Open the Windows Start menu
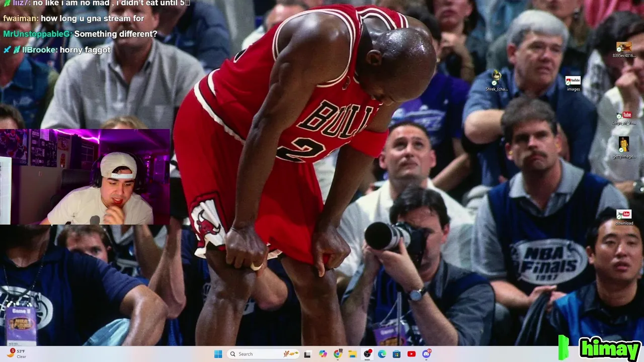 [x=218, y=354]
